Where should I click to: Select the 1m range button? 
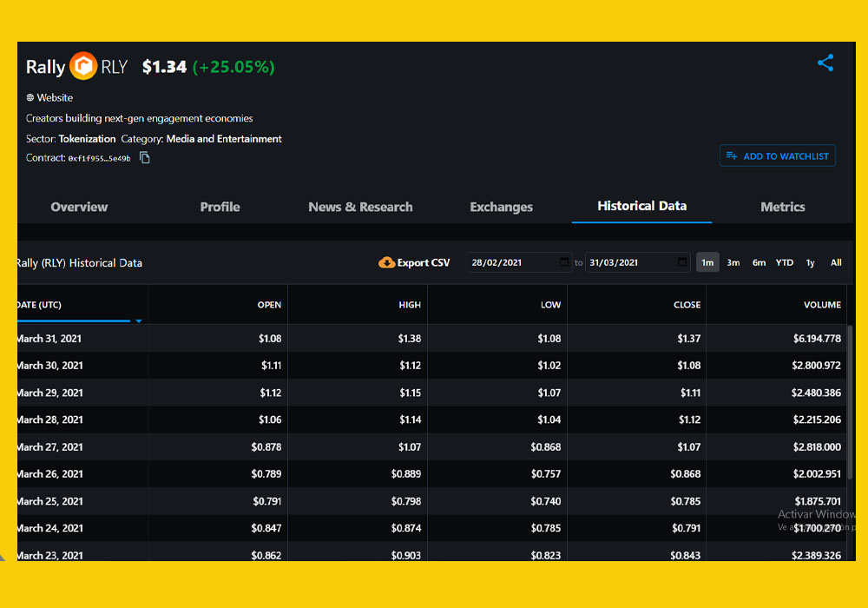(x=707, y=262)
